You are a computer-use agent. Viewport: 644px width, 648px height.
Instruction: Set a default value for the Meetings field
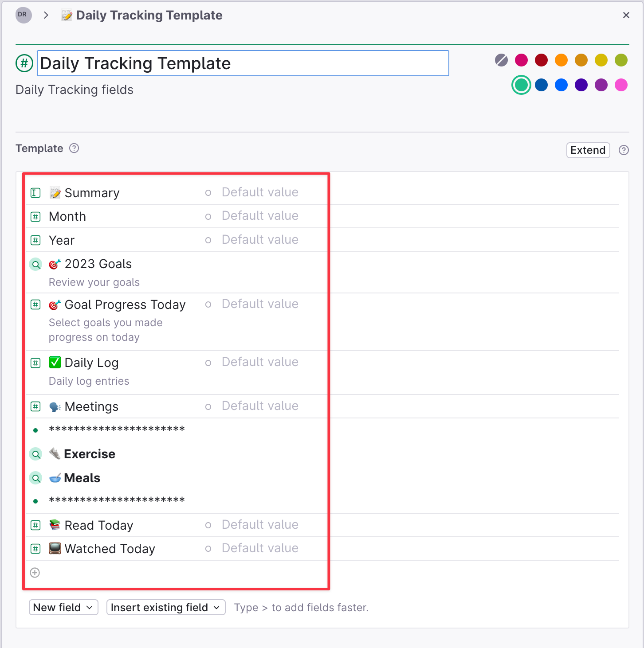[260, 406]
